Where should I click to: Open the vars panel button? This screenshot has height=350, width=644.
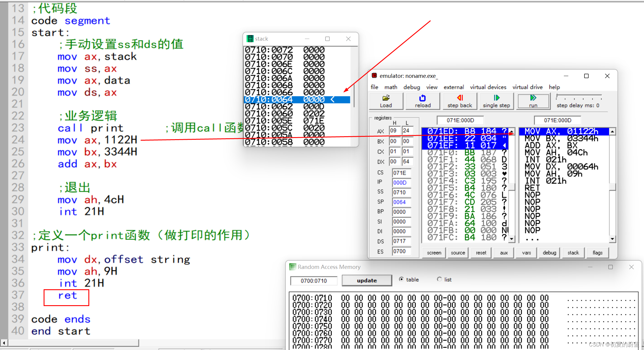pos(526,253)
